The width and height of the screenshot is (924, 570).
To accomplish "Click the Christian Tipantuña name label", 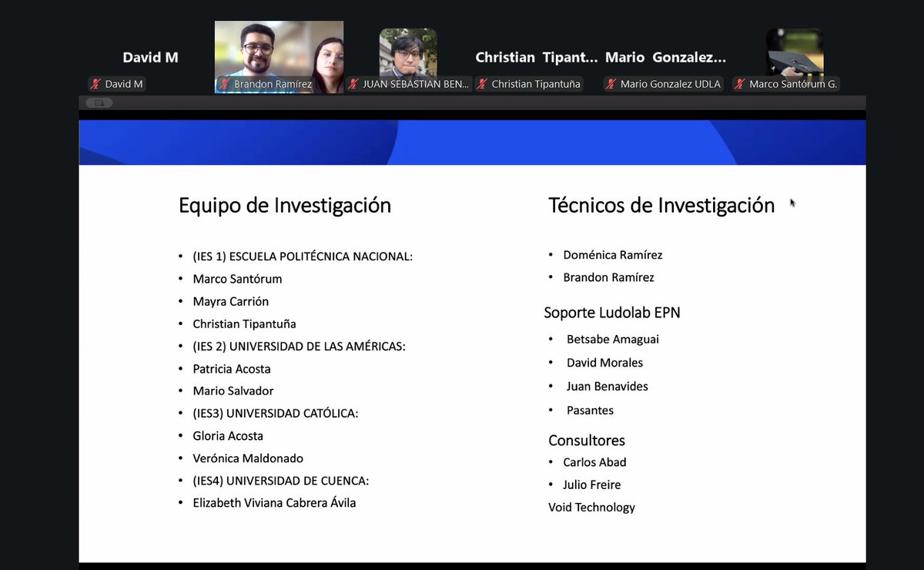I will pos(536,84).
